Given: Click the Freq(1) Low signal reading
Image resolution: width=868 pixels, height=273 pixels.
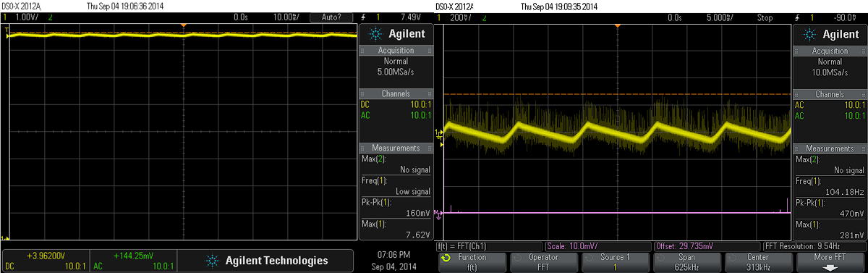Looking at the screenshot, I should click(x=396, y=186).
